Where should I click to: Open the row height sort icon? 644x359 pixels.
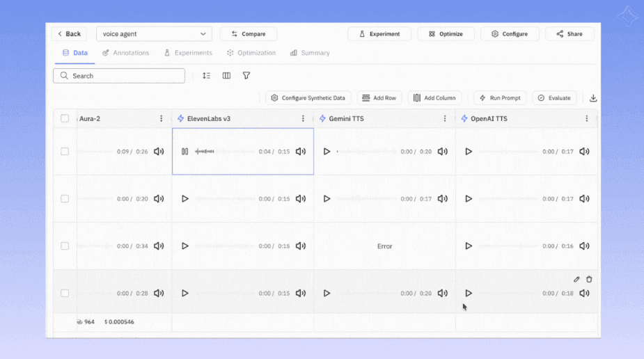pyautogui.click(x=206, y=76)
